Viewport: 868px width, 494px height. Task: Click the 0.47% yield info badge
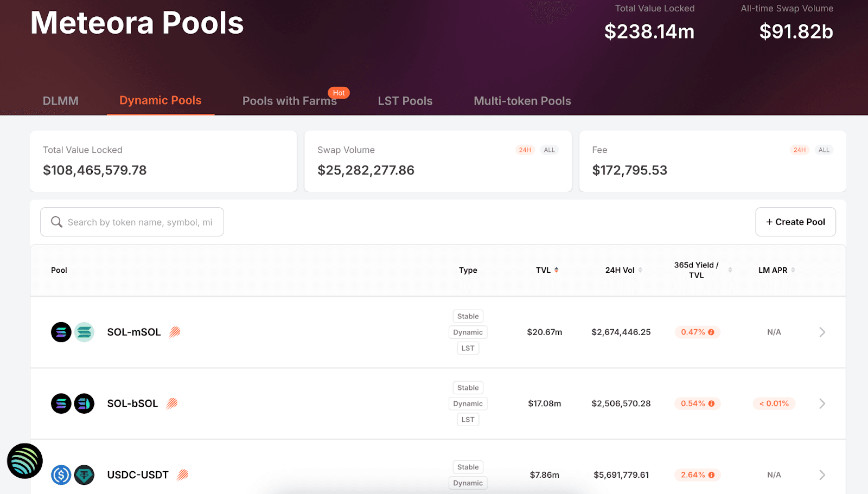coord(698,332)
